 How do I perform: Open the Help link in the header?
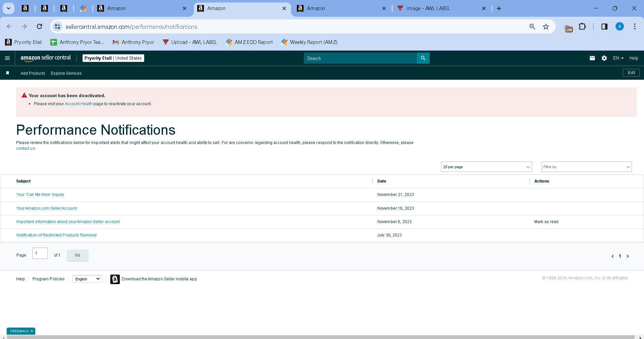[x=634, y=58]
